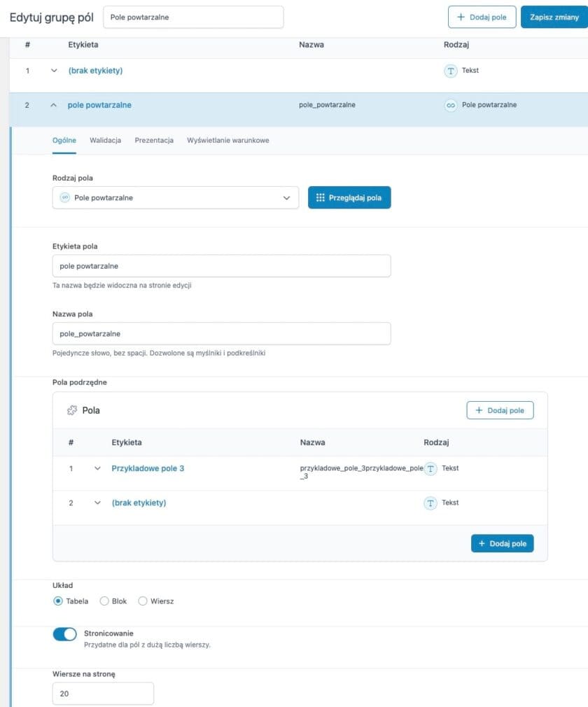This screenshot has height=707, width=588.
Task: Click the Zapisz zmiany button
Action: pyautogui.click(x=554, y=17)
